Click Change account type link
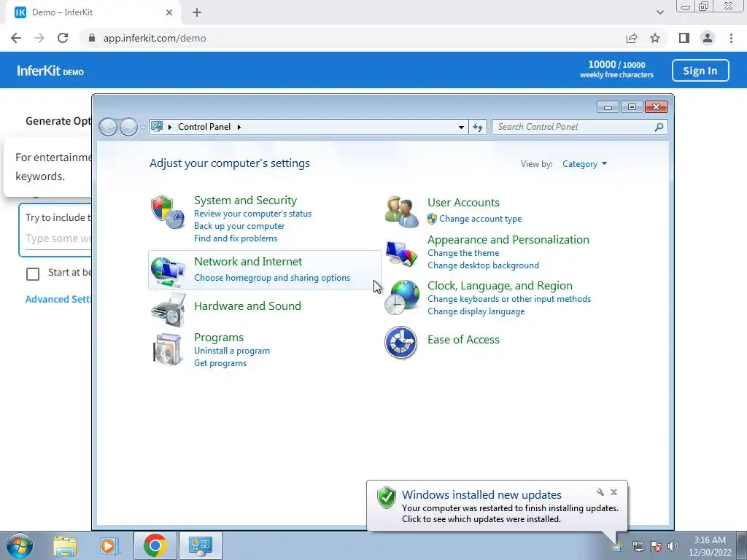This screenshot has height=560, width=747. [480, 219]
